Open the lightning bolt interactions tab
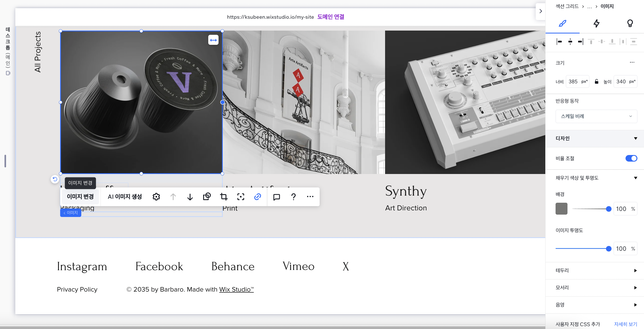 click(596, 23)
